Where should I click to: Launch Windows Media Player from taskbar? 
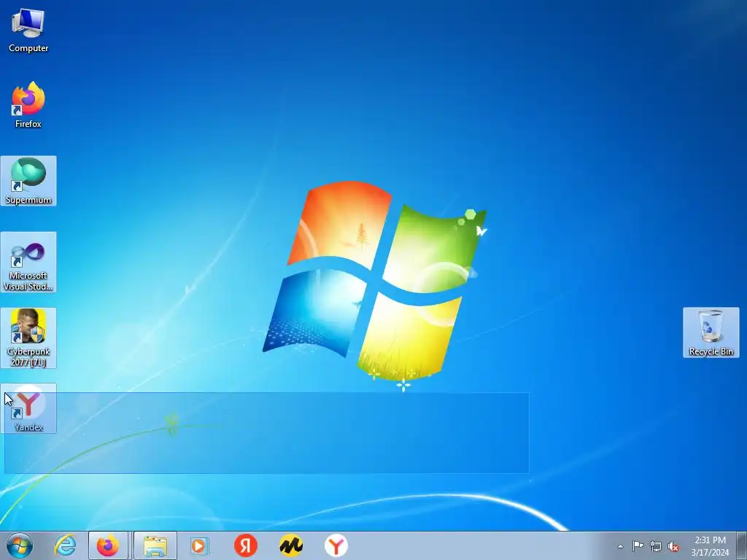(x=199, y=545)
